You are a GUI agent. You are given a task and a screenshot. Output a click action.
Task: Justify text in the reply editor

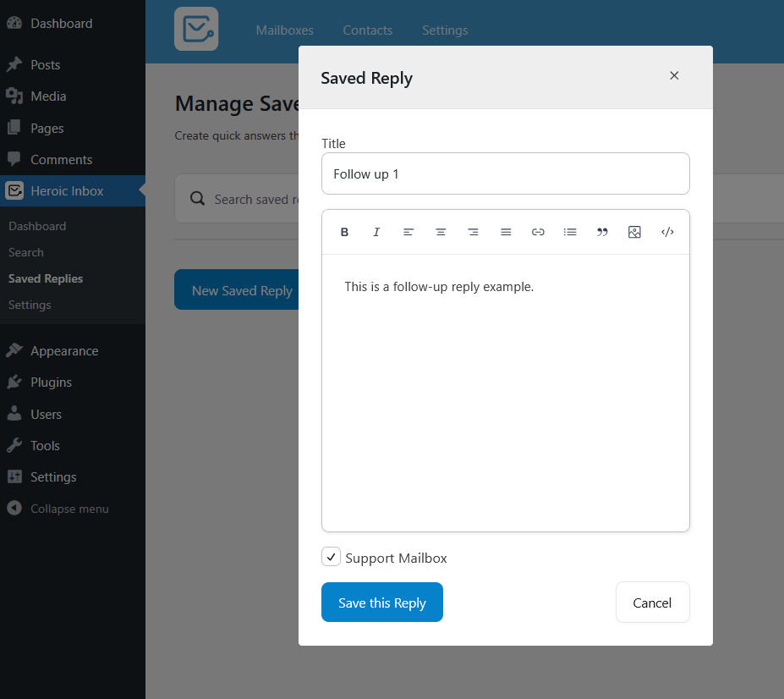tap(506, 232)
